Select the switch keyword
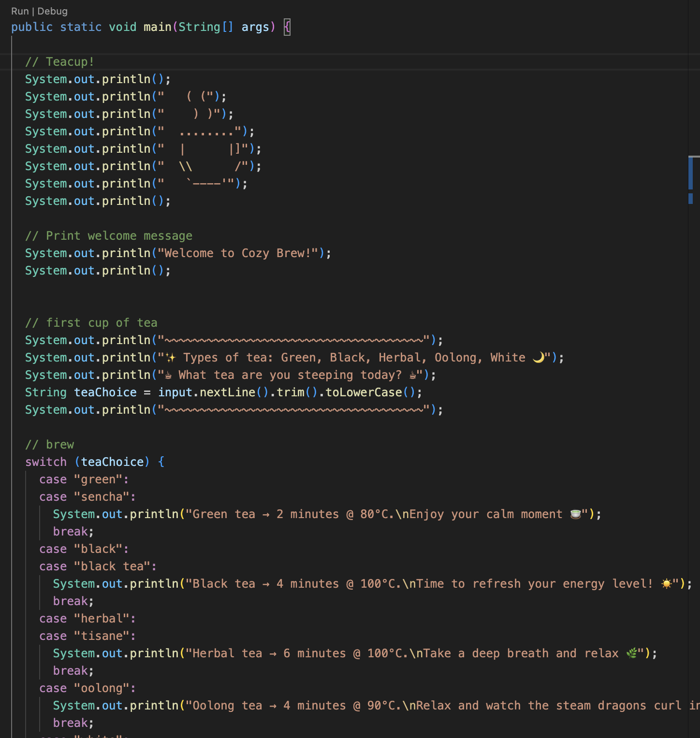This screenshot has height=738, width=700. 45,462
